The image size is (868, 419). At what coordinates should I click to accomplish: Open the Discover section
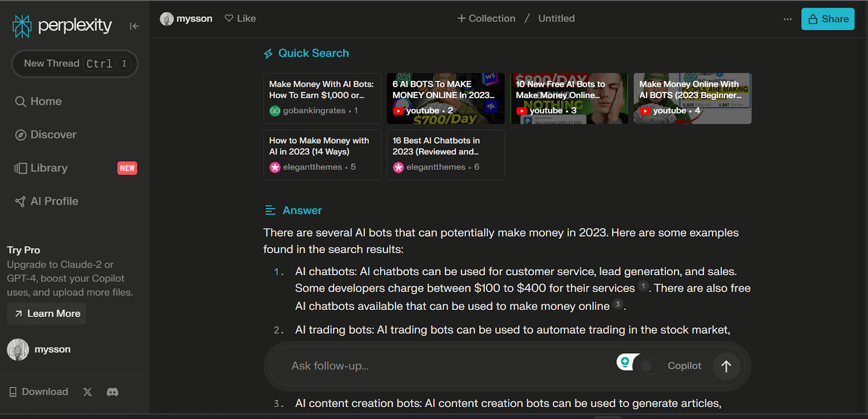46,135
